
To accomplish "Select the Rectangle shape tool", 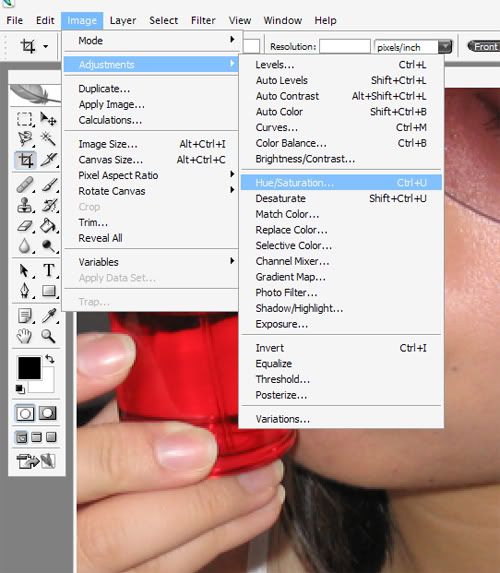I will [x=48, y=291].
